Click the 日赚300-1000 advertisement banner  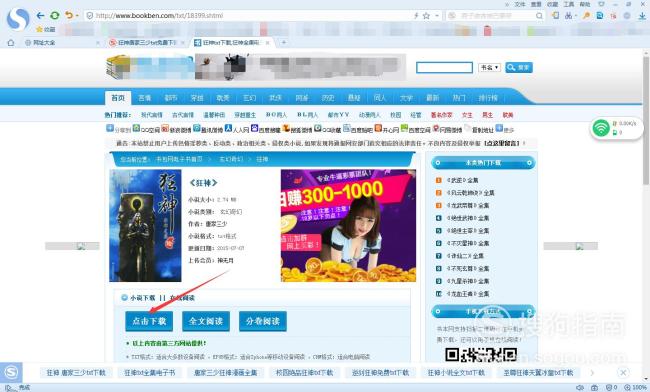348,225
